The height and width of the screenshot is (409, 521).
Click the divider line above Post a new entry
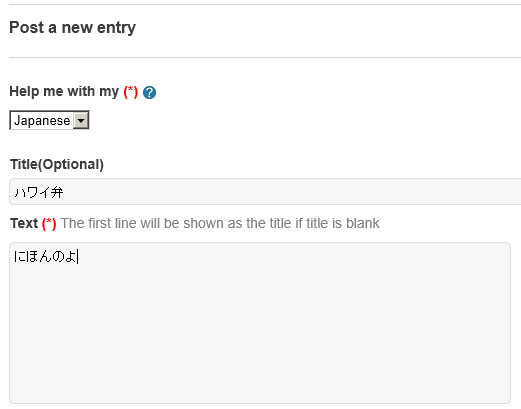tap(265, 5)
